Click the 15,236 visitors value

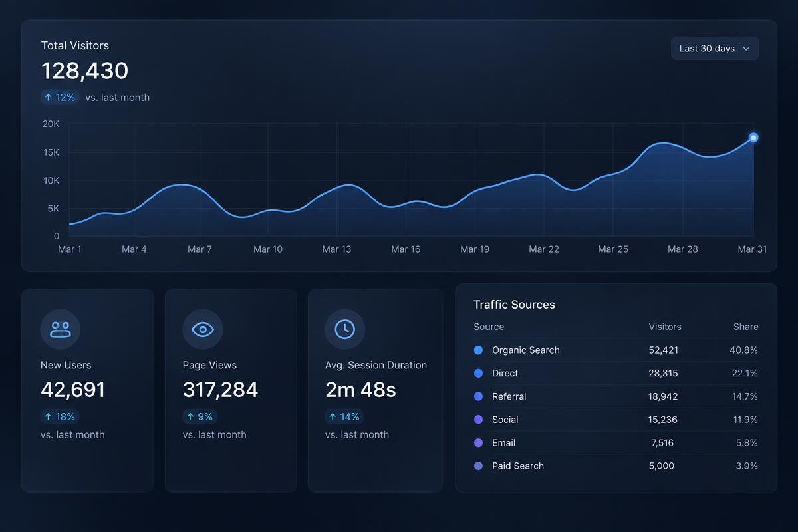pos(664,420)
